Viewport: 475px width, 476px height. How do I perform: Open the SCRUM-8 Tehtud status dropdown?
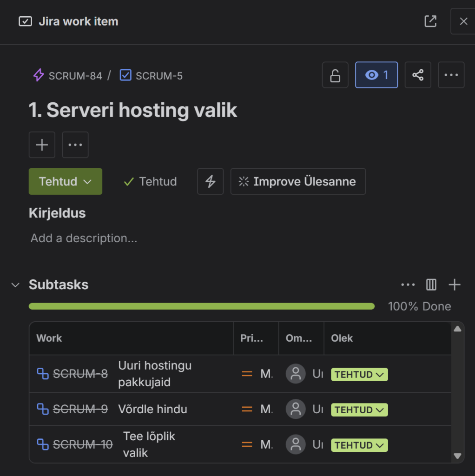pyautogui.click(x=359, y=374)
